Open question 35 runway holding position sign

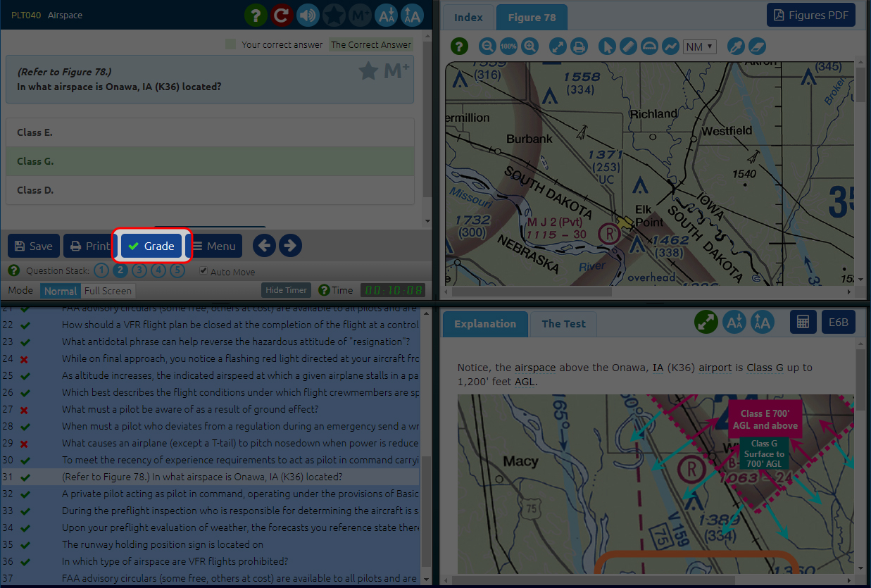210,544
